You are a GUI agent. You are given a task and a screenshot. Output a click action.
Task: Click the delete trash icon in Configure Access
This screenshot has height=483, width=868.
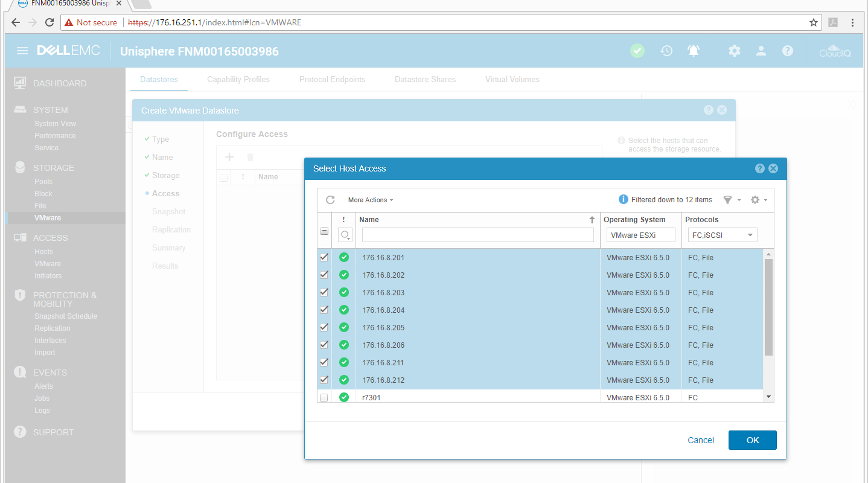click(x=250, y=157)
